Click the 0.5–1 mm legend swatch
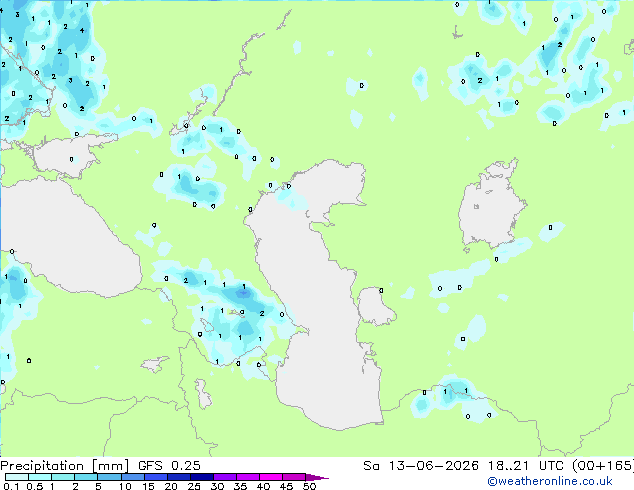The width and height of the screenshot is (634, 490). coord(40,477)
